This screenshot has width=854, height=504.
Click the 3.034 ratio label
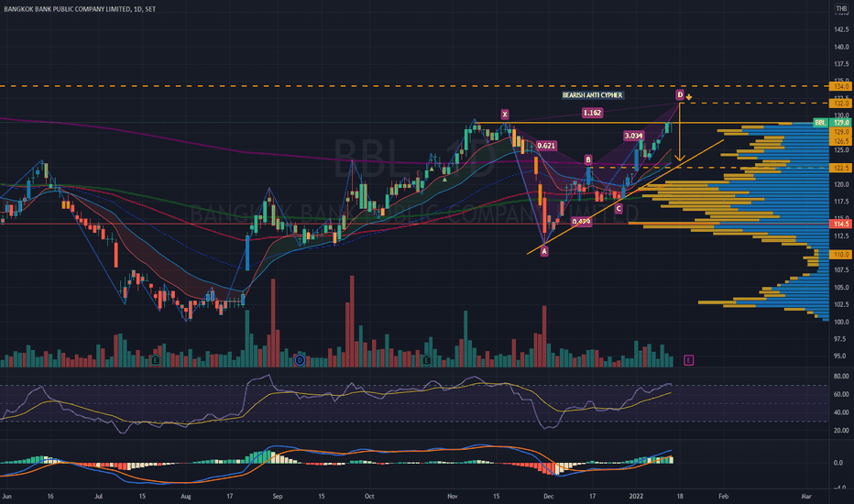(x=633, y=136)
